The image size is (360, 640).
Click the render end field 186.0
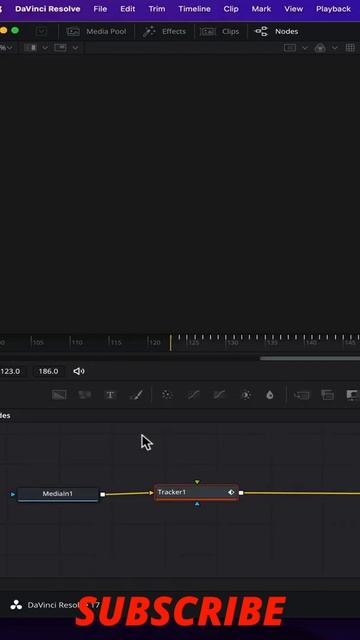point(48,371)
